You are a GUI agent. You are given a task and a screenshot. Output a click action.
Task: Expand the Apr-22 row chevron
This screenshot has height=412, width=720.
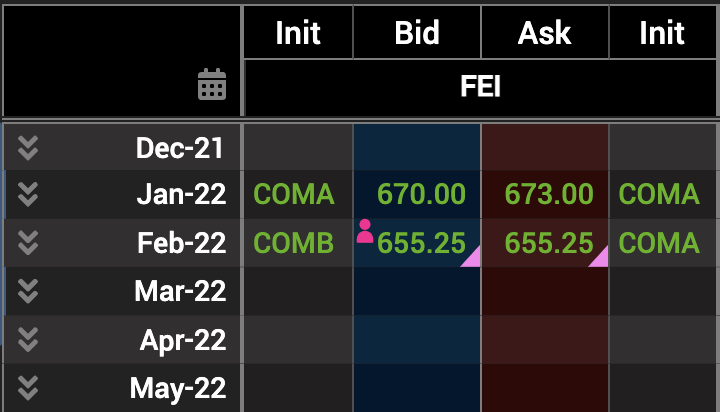pos(28,340)
